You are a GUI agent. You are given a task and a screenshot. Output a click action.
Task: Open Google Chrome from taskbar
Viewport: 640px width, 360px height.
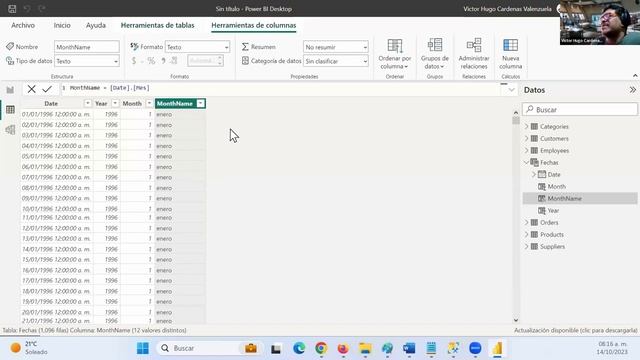[321, 348]
